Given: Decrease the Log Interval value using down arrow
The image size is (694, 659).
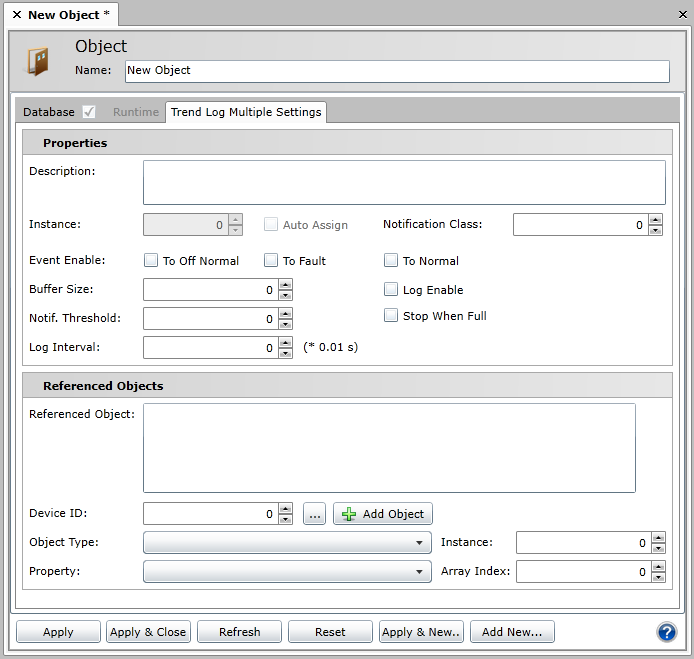Looking at the screenshot, I should 285,353.
